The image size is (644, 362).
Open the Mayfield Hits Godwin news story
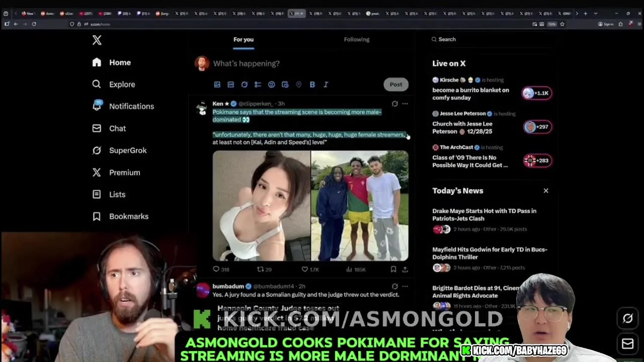click(490, 253)
